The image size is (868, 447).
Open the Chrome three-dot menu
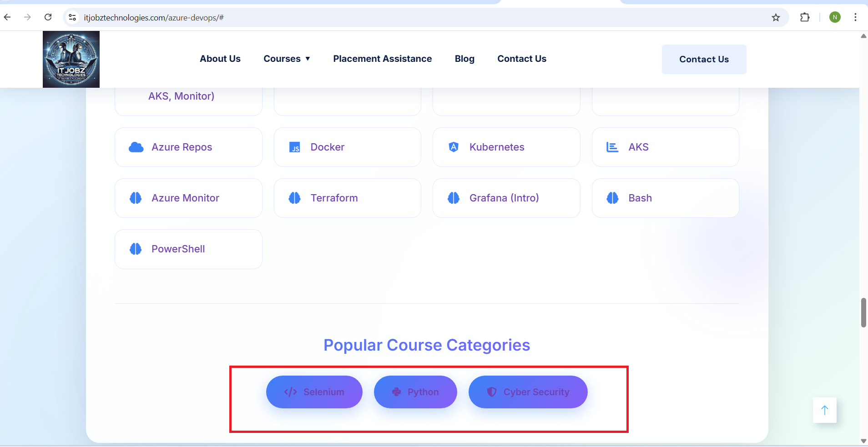855,17
